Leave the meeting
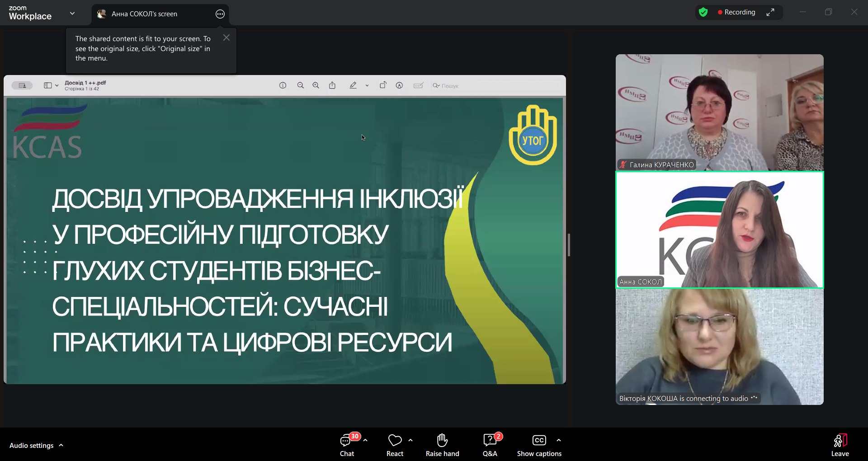Image resolution: width=868 pixels, height=461 pixels. [x=840, y=445]
